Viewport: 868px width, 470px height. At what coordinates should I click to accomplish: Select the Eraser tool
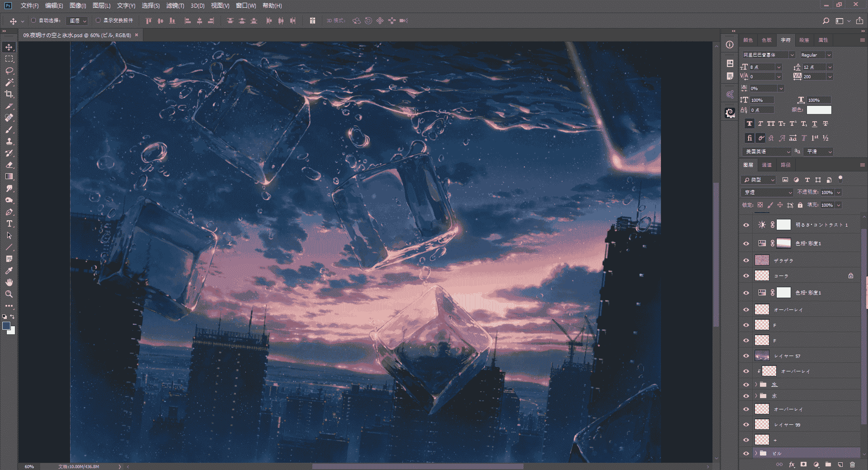tap(9, 165)
